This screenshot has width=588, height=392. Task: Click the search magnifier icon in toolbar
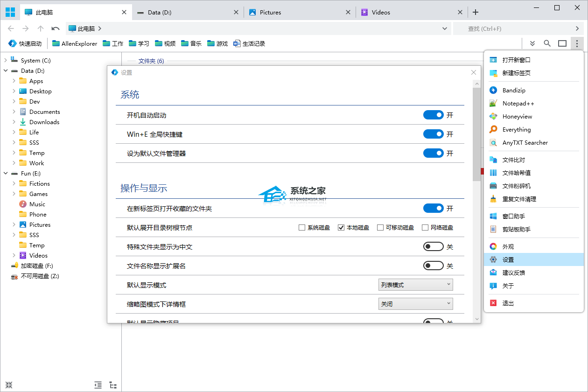coord(547,43)
